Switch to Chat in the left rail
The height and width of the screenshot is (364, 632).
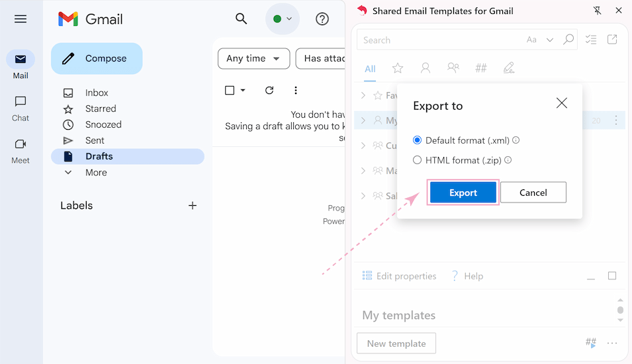(x=21, y=109)
